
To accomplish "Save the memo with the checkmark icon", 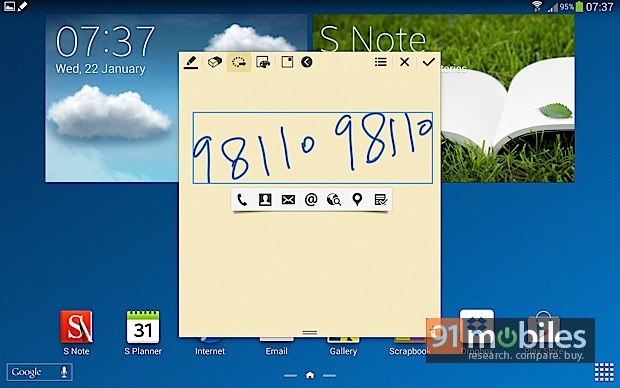I will 428,62.
